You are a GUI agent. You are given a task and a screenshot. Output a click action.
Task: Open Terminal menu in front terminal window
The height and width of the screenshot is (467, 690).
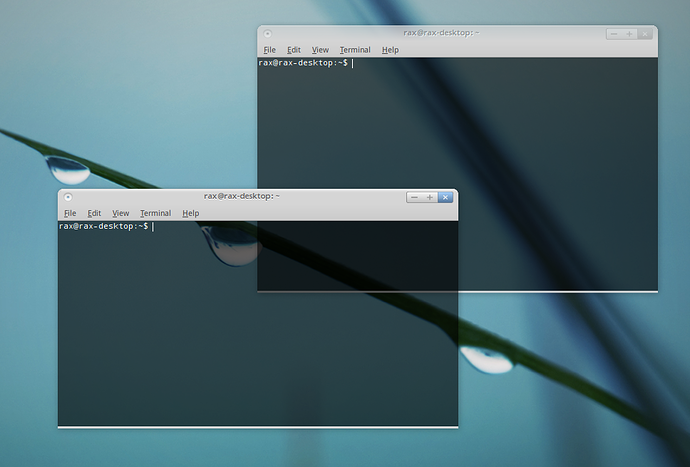pos(155,213)
